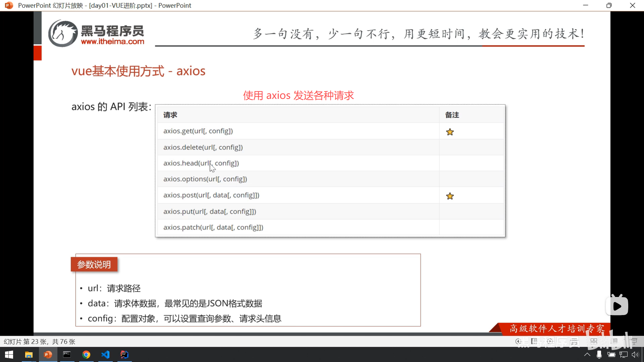Click the network display tray icon
Image resolution: width=644 pixels, height=362 pixels.
click(623, 355)
